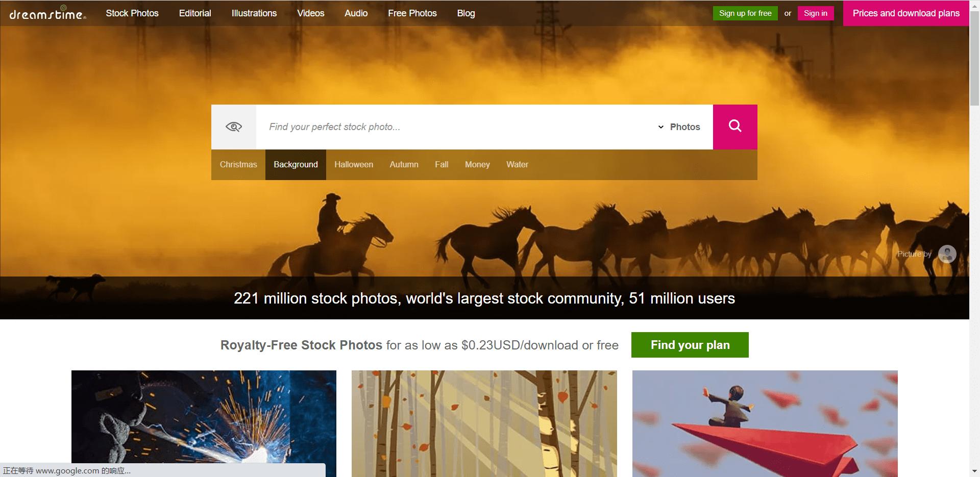980x477 pixels.
Task: Open Prices and download plans
Action: (906, 13)
